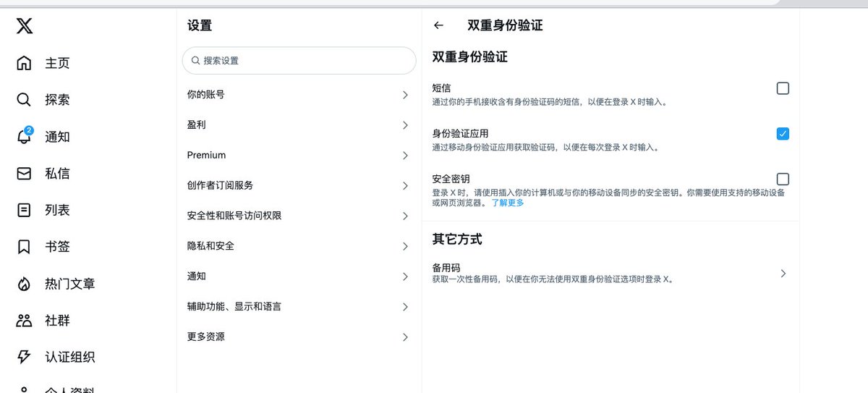The width and height of the screenshot is (868, 393).
Task: Expand the 盈利 chevron
Action: coord(405,124)
